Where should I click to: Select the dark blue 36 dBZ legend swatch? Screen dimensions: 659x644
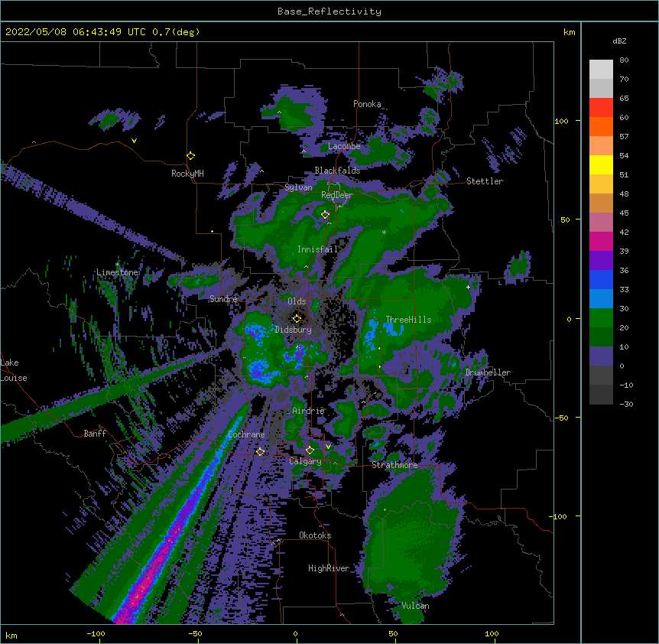pos(601,279)
